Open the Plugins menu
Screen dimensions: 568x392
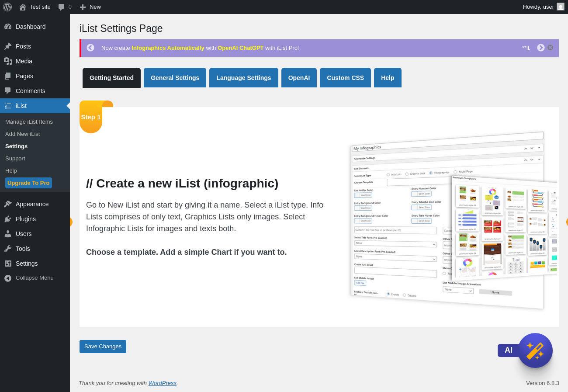click(26, 219)
